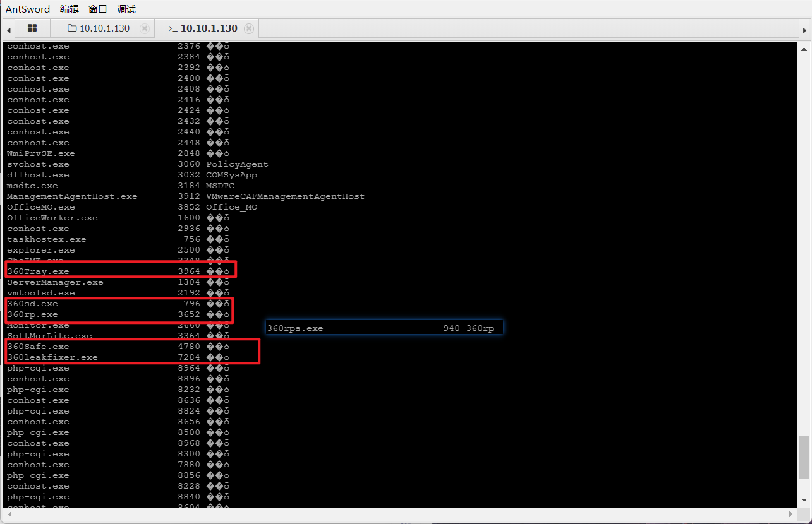Click the PID 7284 of 360leakfixer.exe

[x=189, y=357]
